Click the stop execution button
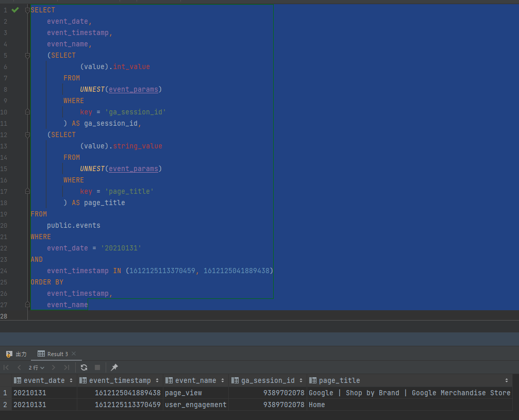This screenshot has width=519, height=420. pyautogui.click(x=97, y=367)
